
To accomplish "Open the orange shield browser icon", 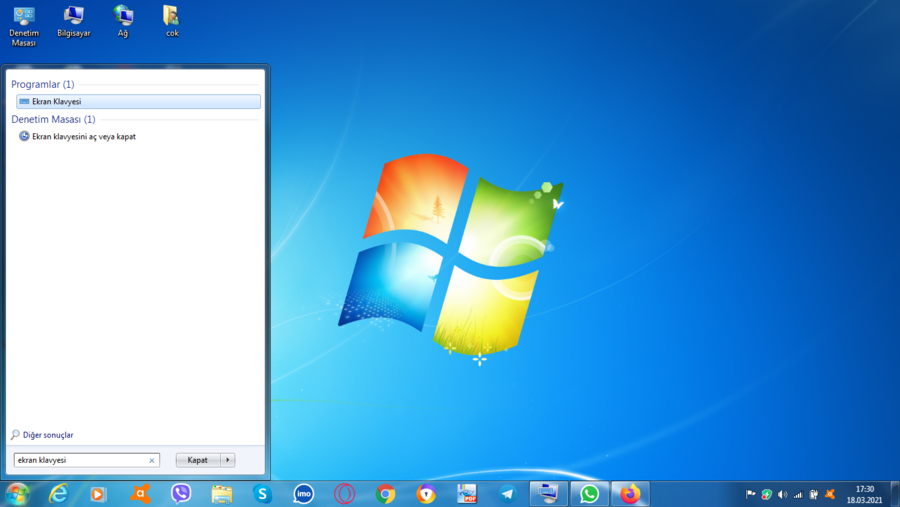I will point(426,494).
